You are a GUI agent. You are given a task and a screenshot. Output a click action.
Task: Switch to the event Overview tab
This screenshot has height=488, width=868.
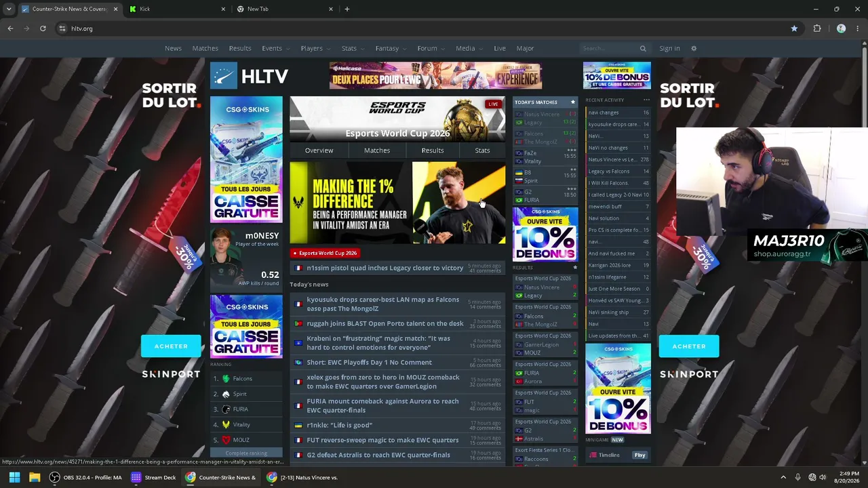pos(319,150)
